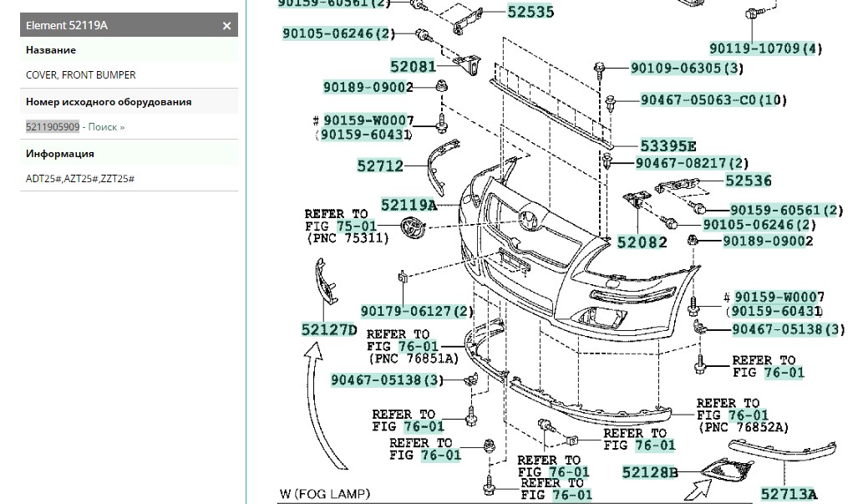Select the fog lamp cover drawing by 52128B
868x504 pixels.
(725, 471)
